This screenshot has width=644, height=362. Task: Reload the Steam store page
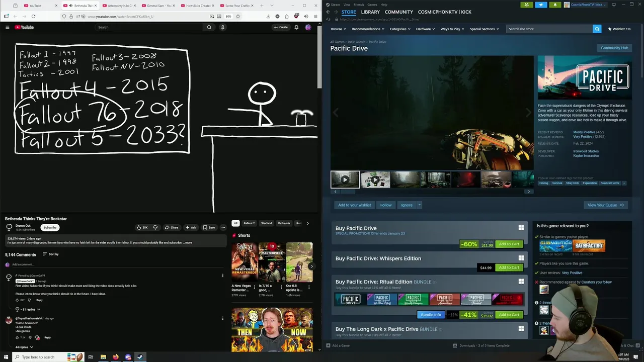coord(328,19)
